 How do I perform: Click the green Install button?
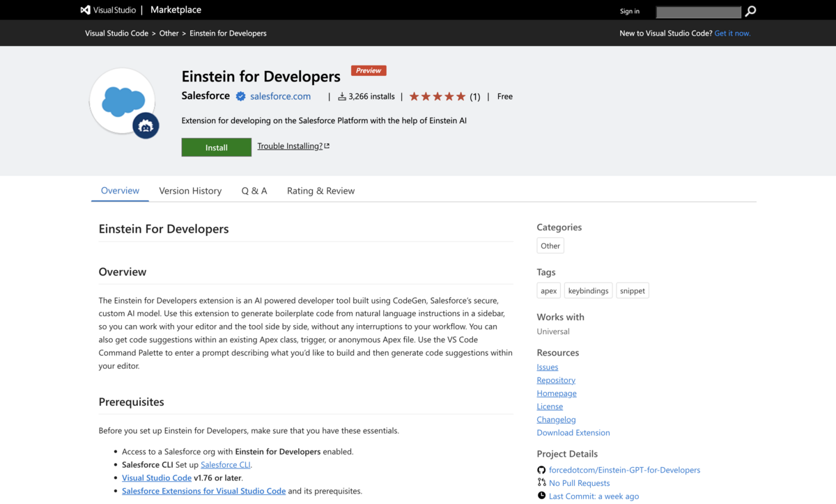[x=216, y=147]
